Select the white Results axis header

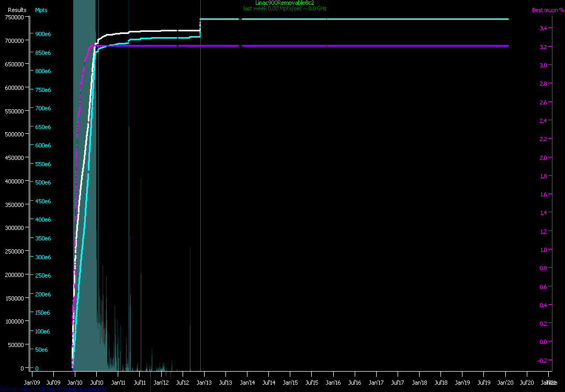click(x=17, y=10)
